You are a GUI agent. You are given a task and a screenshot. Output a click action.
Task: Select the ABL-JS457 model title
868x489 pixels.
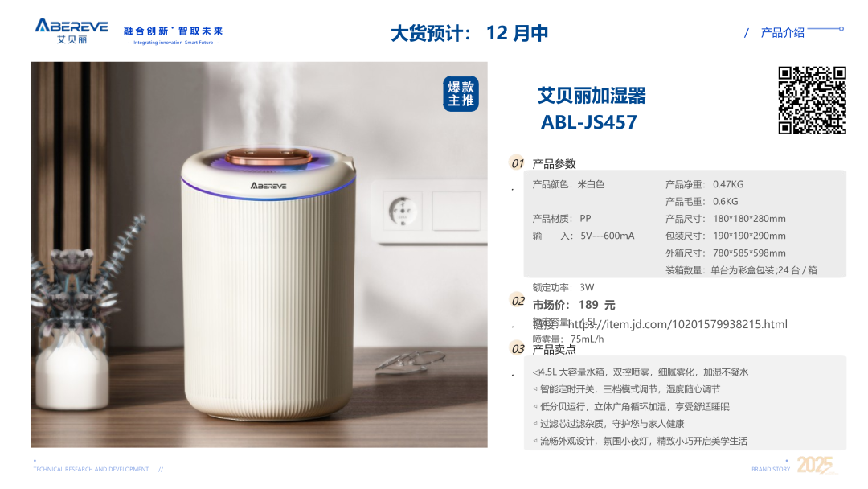pos(588,122)
